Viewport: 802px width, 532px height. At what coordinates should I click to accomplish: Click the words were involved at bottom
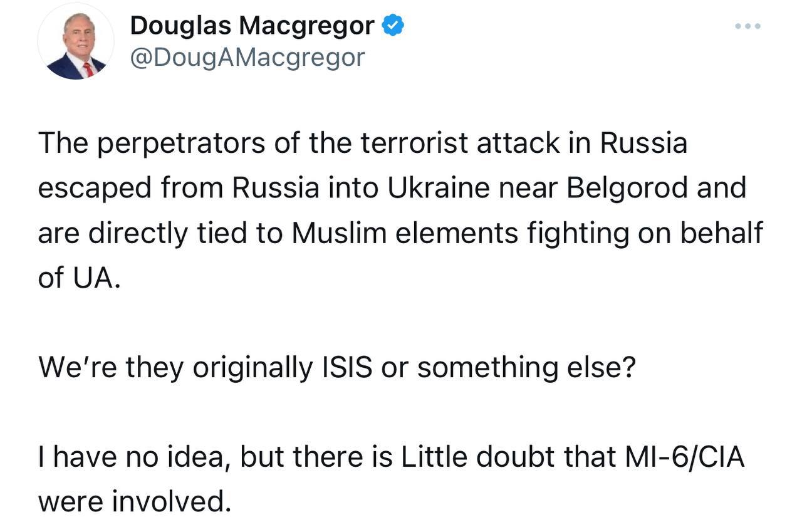(130, 502)
